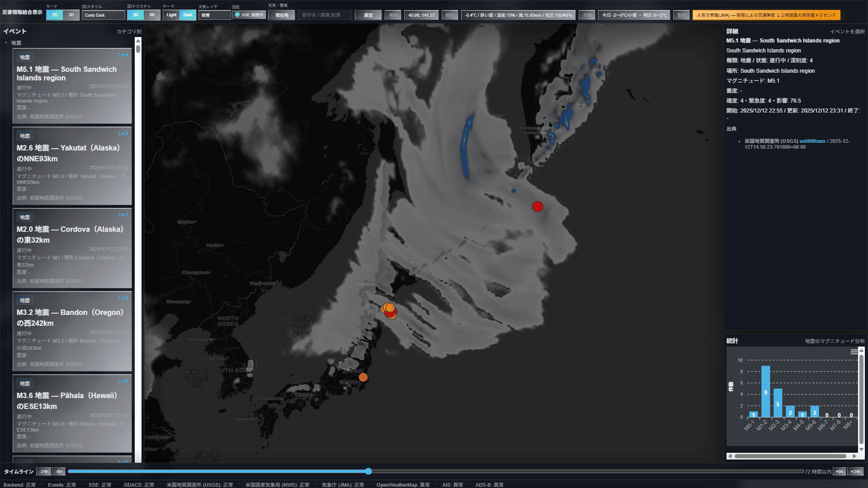This screenshot has width=868, height=488.
Task: Click the orange earthquake marker near Tokyo
Action: (363, 377)
